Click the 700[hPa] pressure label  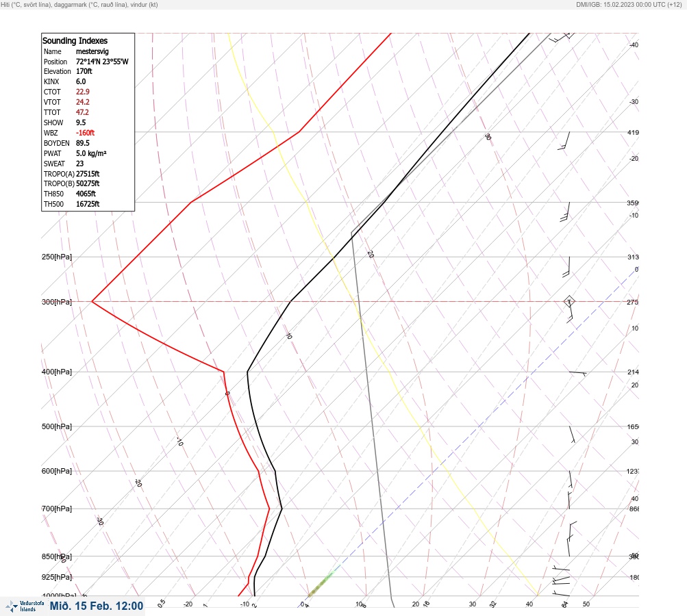57,509
